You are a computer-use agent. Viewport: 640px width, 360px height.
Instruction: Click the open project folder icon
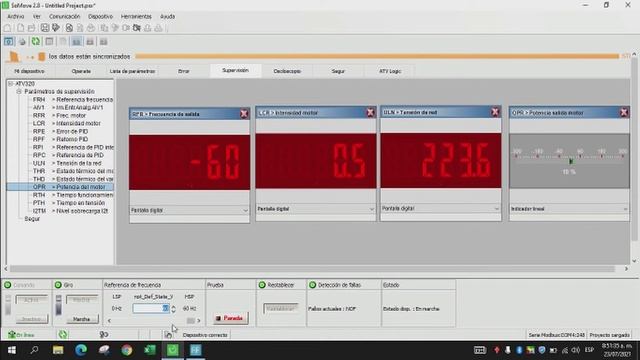click(31, 28)
